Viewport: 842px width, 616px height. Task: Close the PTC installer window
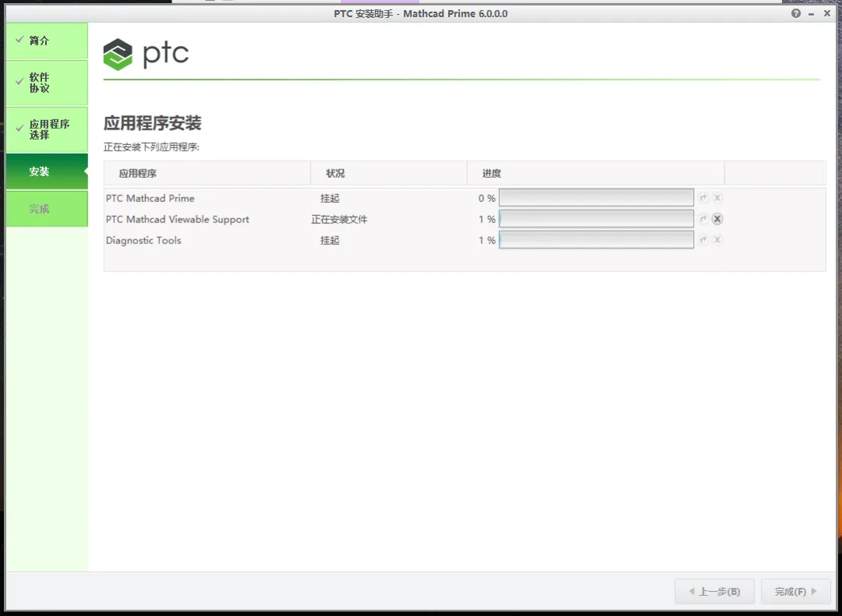[827, 13]
